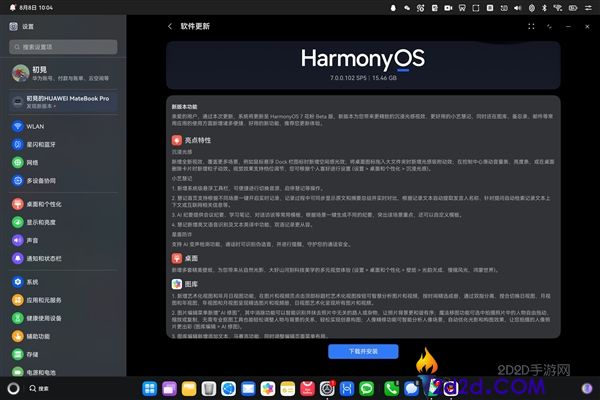The height and width of the screenshot is (400, 600).
Task: Open control center sliders icon in status bar
Action: (588, 8)
